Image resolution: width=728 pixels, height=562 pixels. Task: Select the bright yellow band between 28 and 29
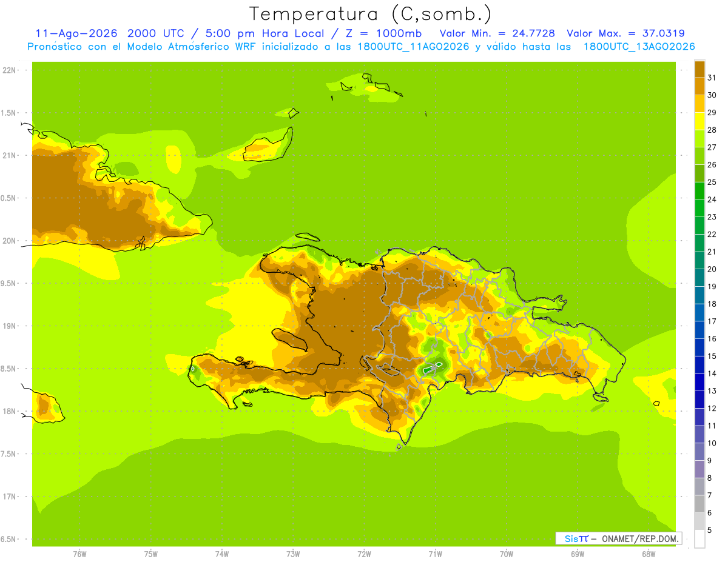(x=699, y=121)
